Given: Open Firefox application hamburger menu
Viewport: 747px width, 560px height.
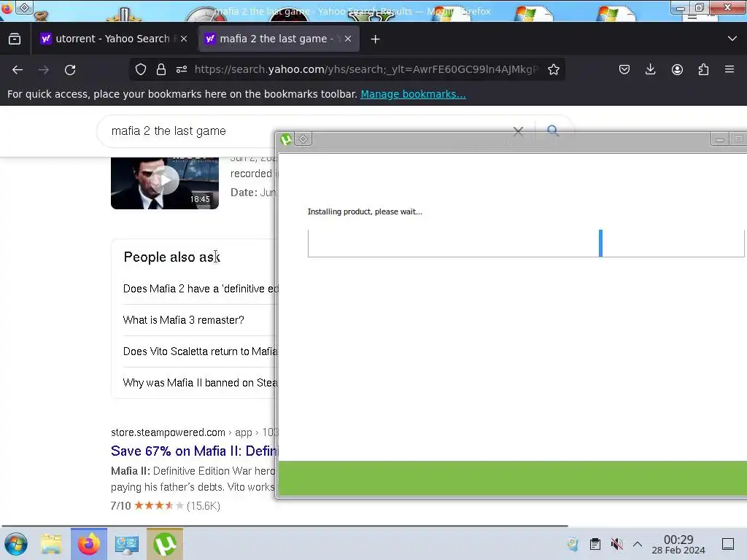Looking at the screenshot, I should tap(729, 69).
